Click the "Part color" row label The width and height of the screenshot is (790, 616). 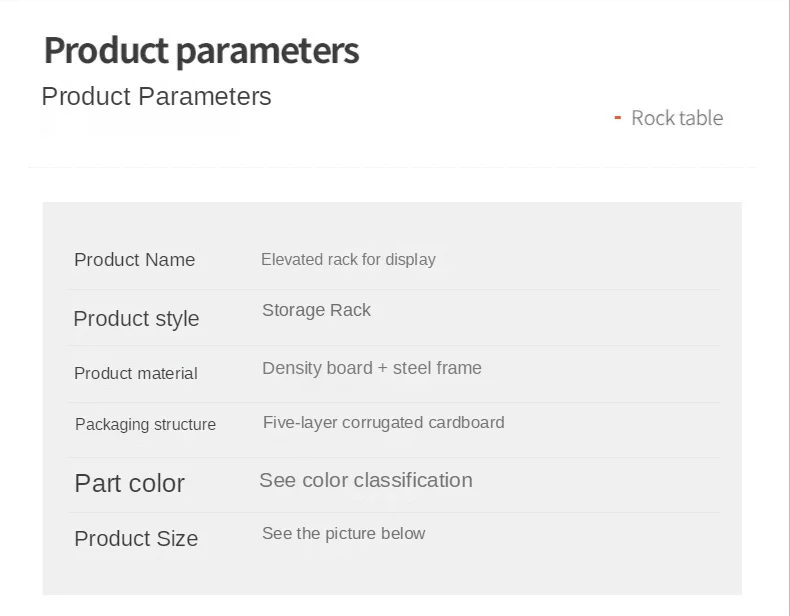click(129, 483)
